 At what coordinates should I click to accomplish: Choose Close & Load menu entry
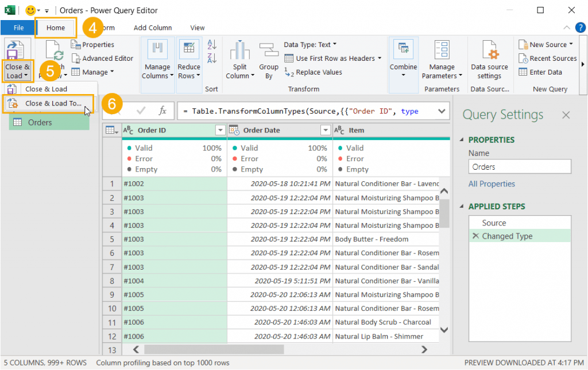click(46, 89)
